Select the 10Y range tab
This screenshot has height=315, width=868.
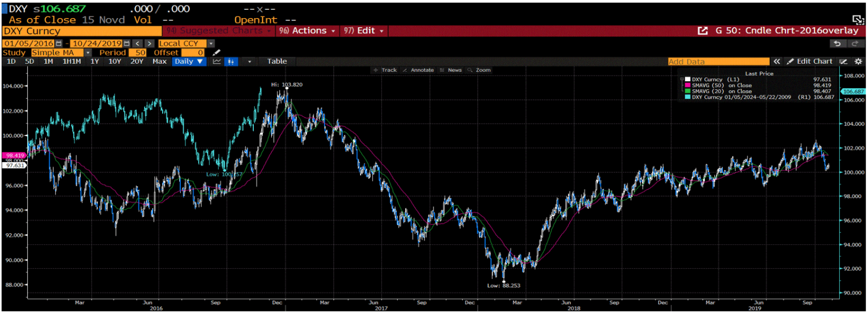[x=114, y=62]
